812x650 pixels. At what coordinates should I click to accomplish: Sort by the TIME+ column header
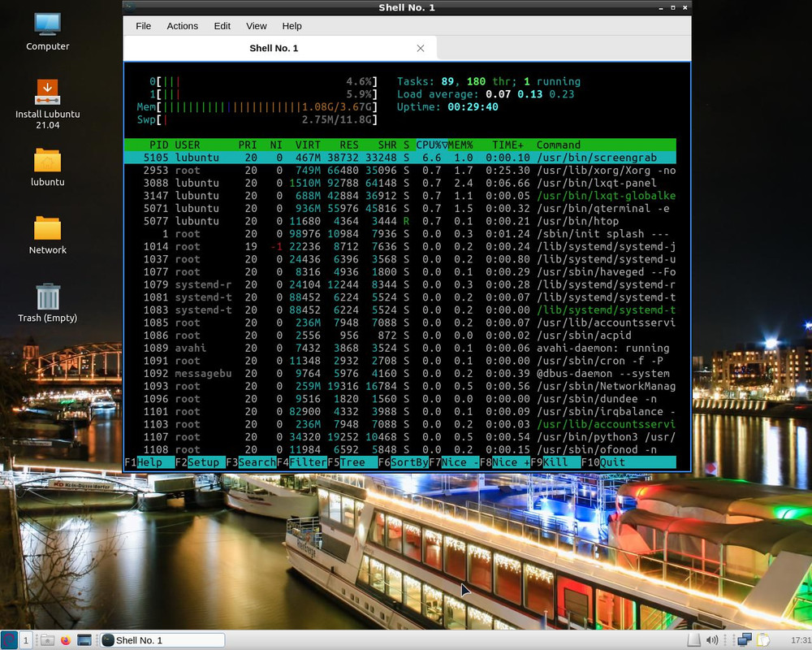(508, 145)
